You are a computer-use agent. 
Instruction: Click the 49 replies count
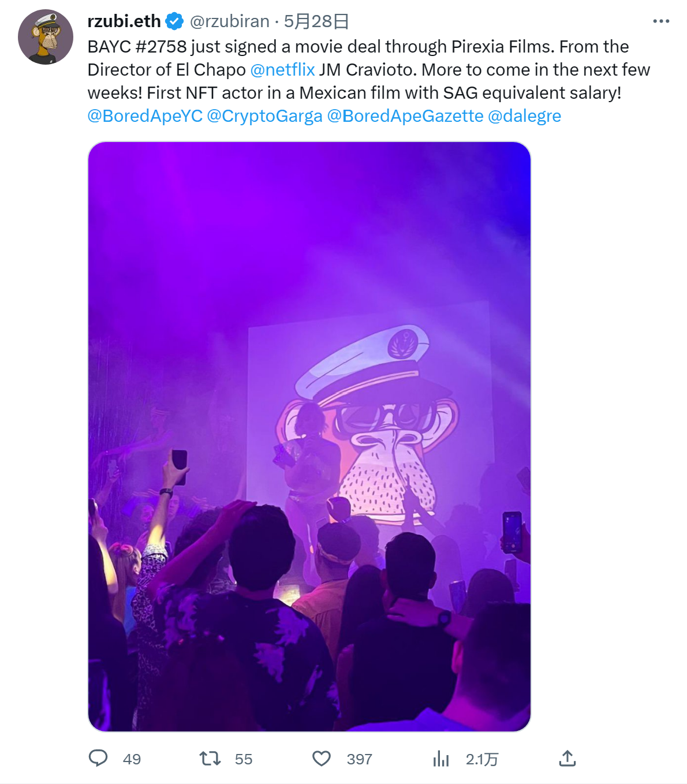coord(132,759)
